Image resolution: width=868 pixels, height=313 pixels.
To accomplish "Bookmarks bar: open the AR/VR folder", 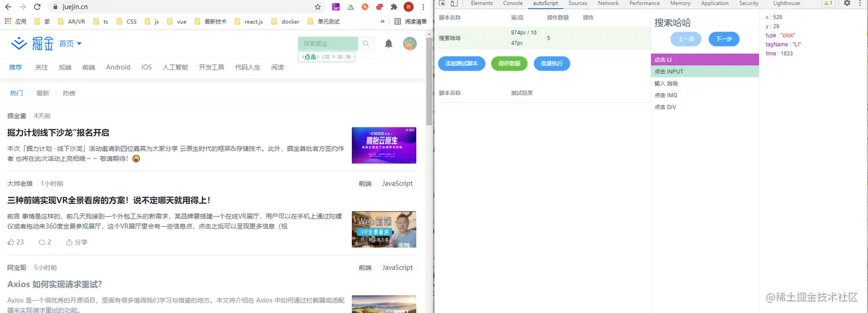I will coord(73,21).
